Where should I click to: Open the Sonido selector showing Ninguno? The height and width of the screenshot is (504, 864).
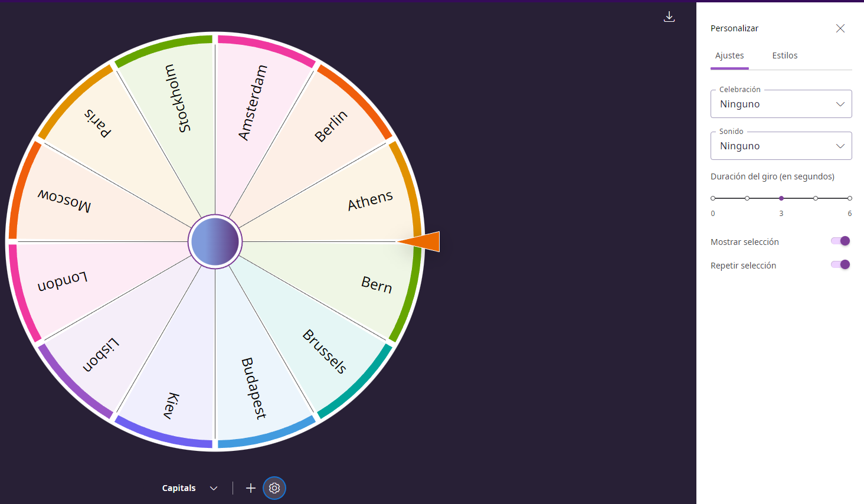[x=781, y=146]
